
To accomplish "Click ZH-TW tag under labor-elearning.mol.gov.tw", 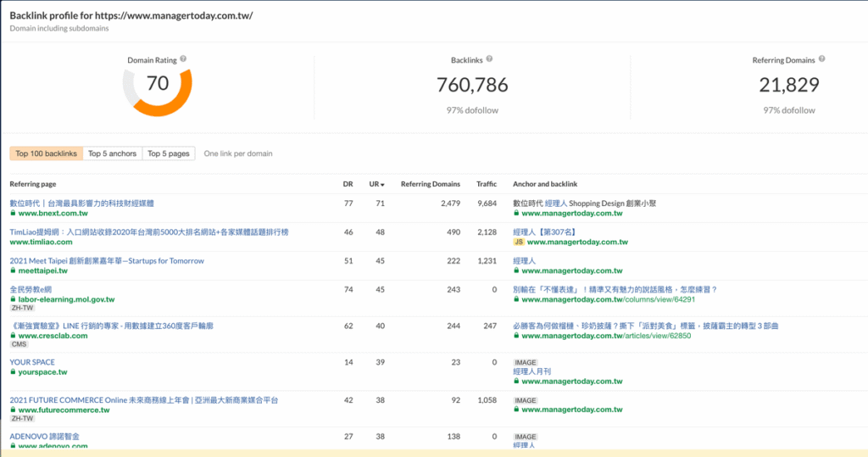I will (x=22, y=308).
